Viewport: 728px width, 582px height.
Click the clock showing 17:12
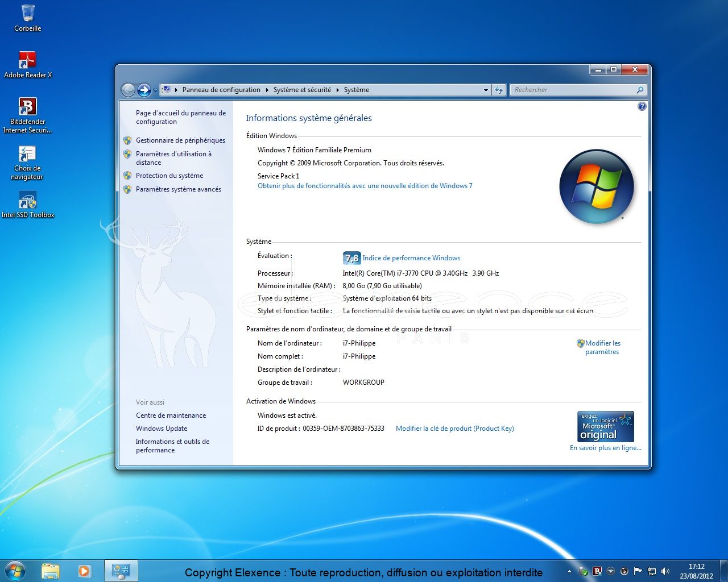click(696, 571)
